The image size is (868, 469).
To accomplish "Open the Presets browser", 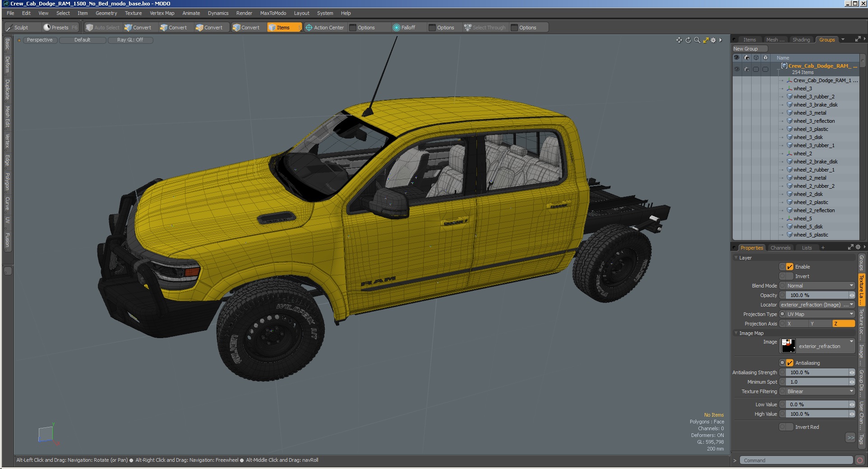I will [60, 28].
